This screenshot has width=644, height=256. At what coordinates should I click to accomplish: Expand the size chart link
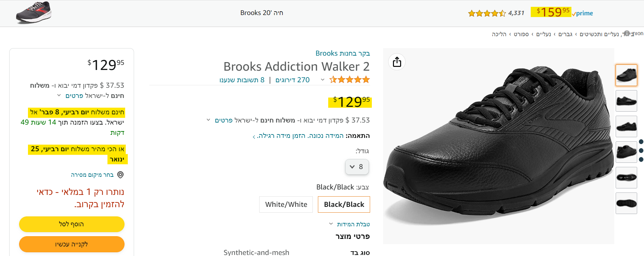pos(353,224)
